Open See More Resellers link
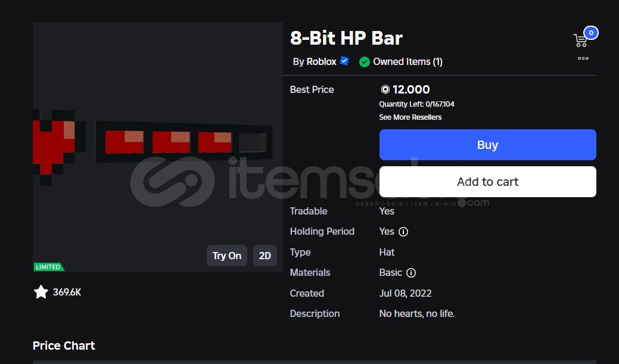Screen dimensions: 619x364 (x=410, y=117)
